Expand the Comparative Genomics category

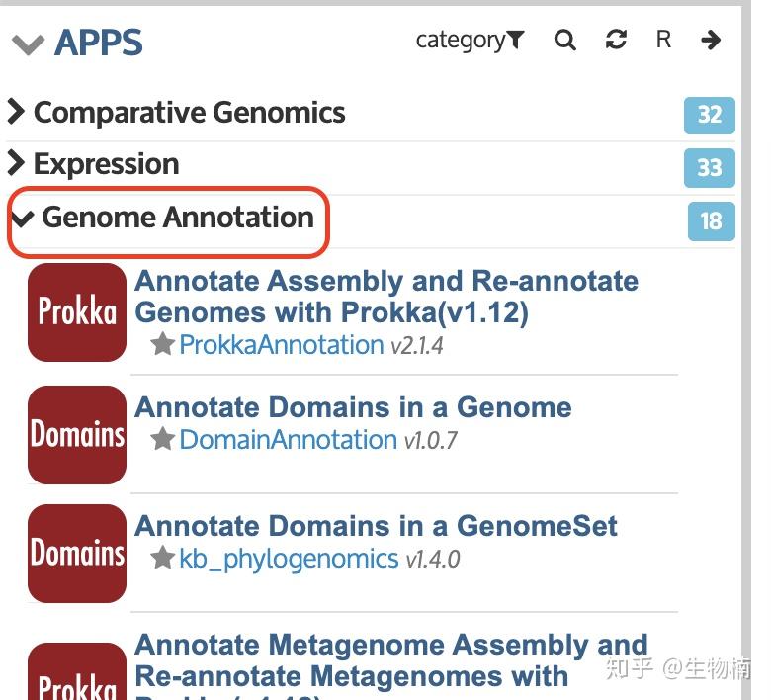pos(178,113)
